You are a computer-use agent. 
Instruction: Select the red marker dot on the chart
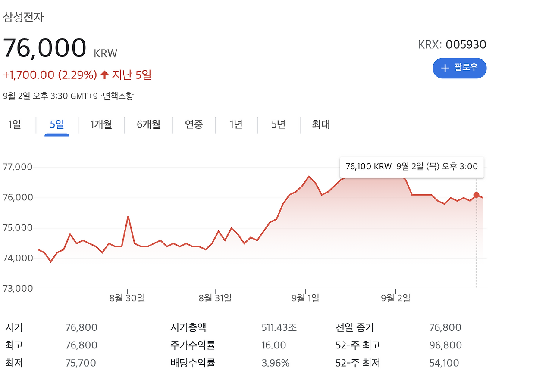476,195
